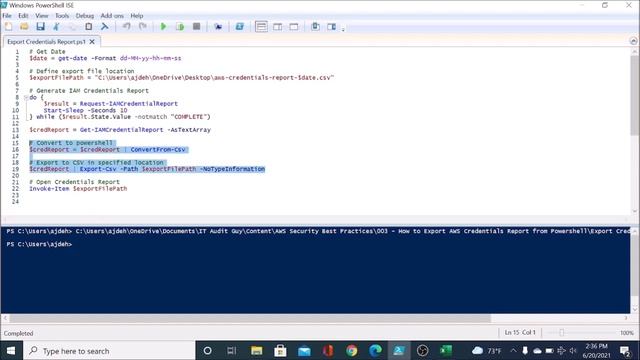Click the Request-IAMCredentialReport line

click(111, 104)
